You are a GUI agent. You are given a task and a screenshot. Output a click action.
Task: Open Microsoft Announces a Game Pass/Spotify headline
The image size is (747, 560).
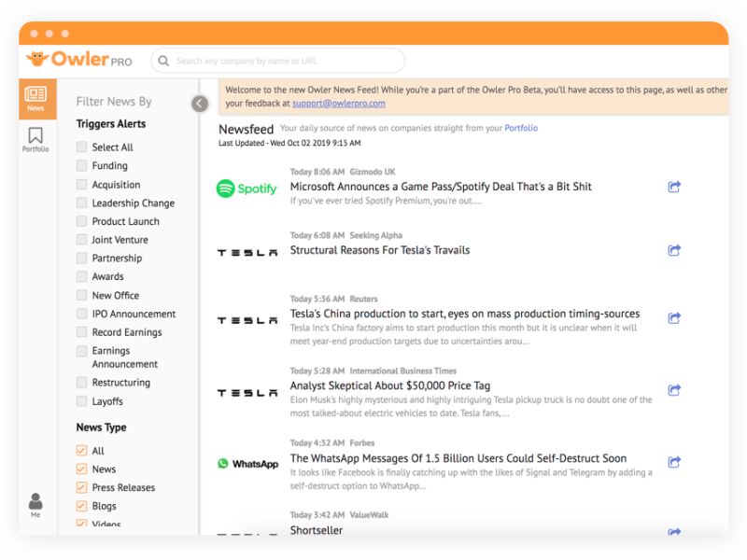point(441,186)
